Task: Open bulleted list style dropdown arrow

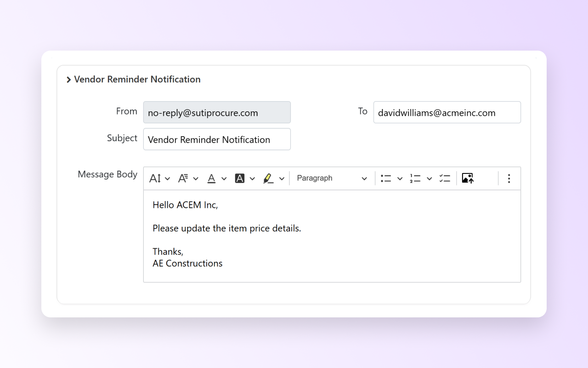Action: point(400,178)
